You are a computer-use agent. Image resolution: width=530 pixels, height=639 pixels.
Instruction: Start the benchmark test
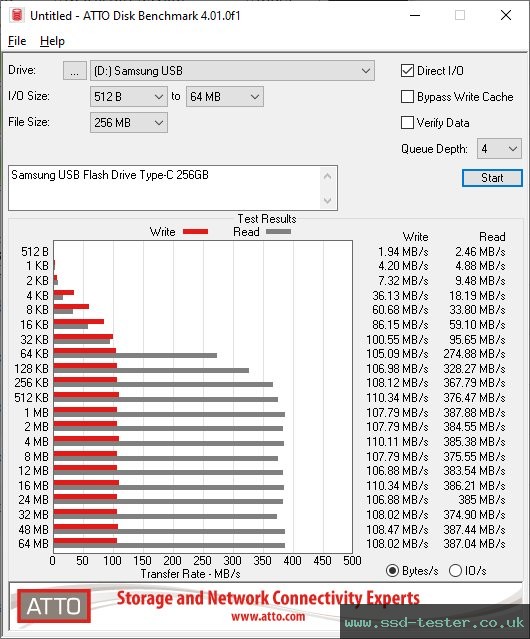492,178
